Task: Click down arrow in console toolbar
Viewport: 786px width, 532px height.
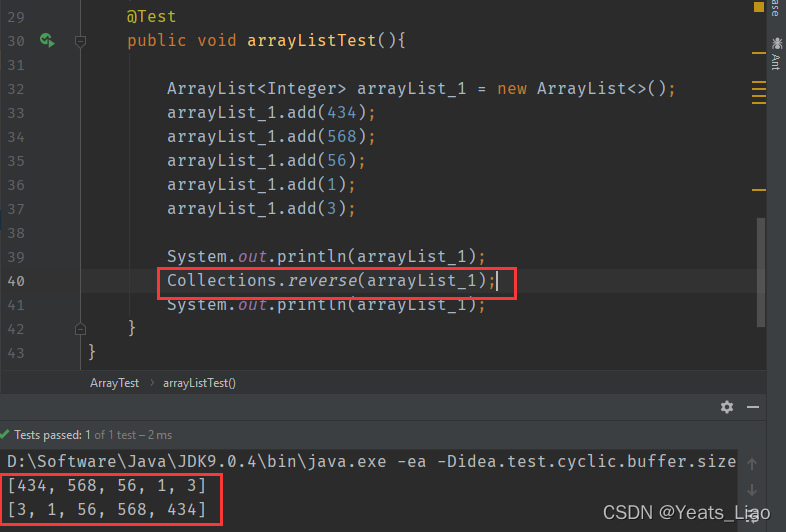Action: click(752, 490)
